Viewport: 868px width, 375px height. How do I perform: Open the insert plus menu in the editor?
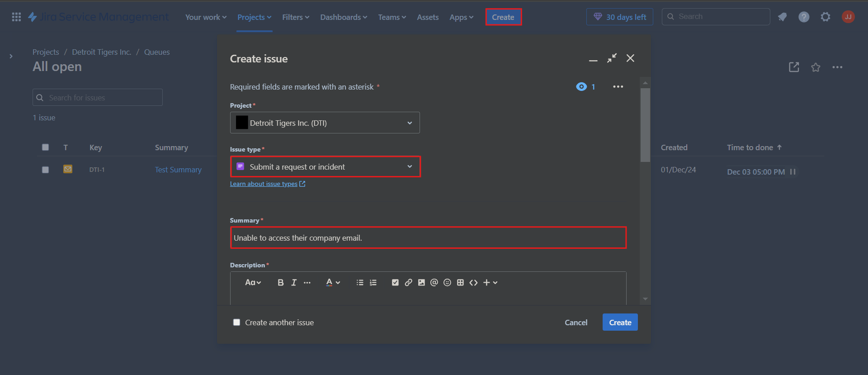tap(490, 282)
